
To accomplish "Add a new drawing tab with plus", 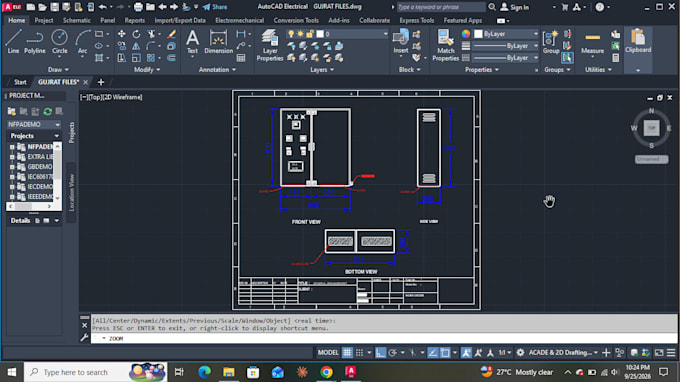I will [x=101, y=82].
